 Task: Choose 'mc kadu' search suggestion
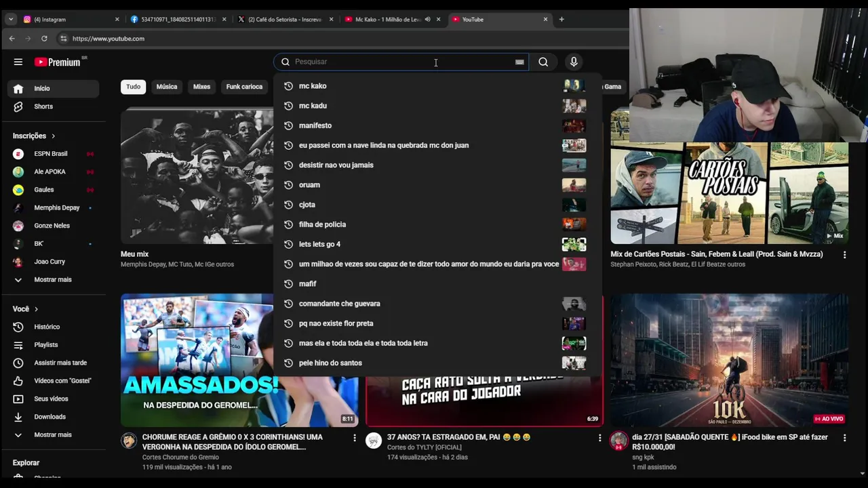[x=437, y=106]
